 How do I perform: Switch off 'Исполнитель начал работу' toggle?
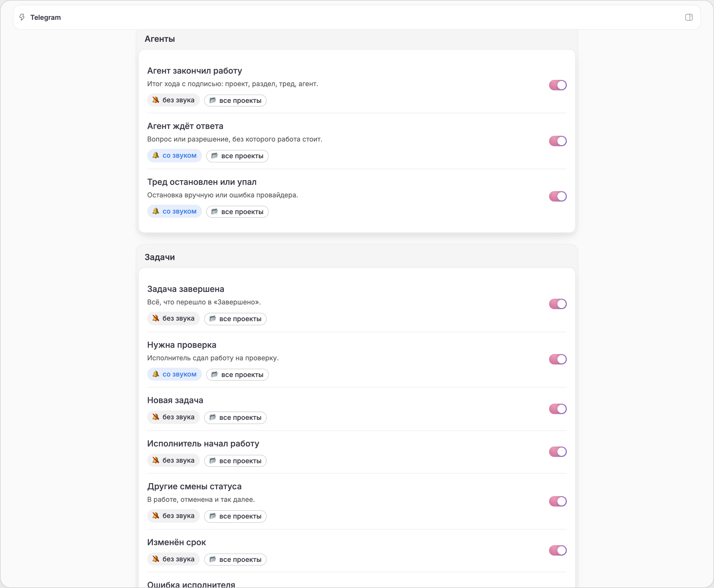click(x=558, y=452)
